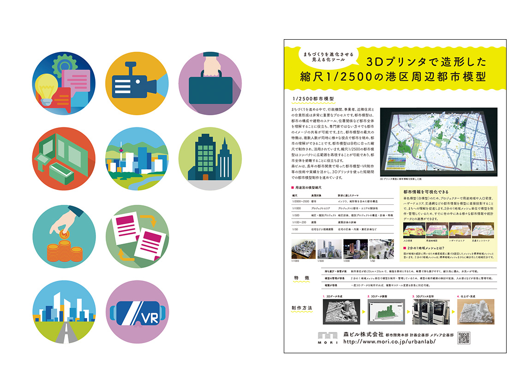
Task: Select the document exchange arrows icon
Action: click(137, 236)
